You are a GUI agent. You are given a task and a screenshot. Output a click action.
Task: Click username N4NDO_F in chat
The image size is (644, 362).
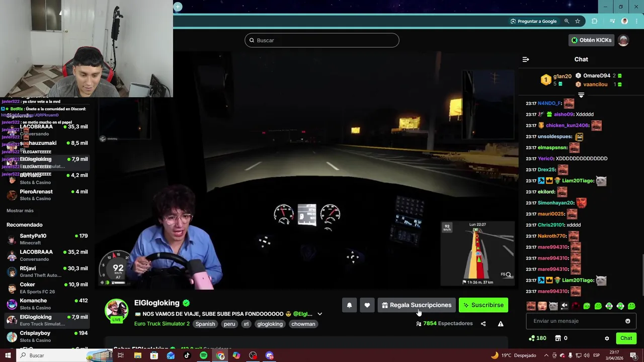(x=549, y=104)
